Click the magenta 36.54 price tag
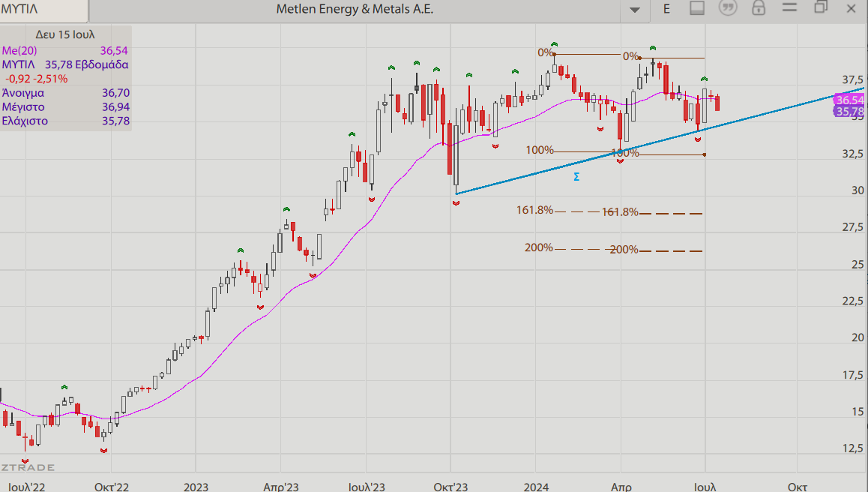 click(x=849, y=100)
